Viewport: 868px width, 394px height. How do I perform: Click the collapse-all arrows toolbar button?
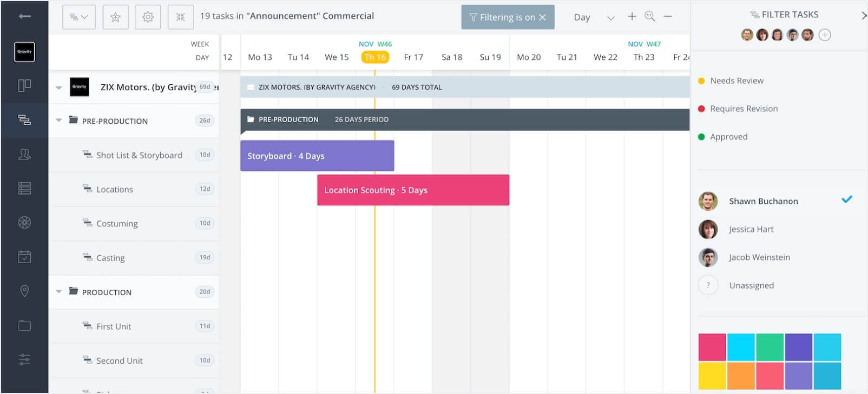(x=181, y=17)
